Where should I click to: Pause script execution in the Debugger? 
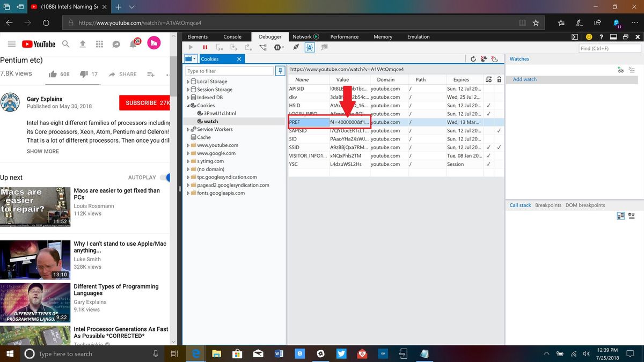pos(205,47)
